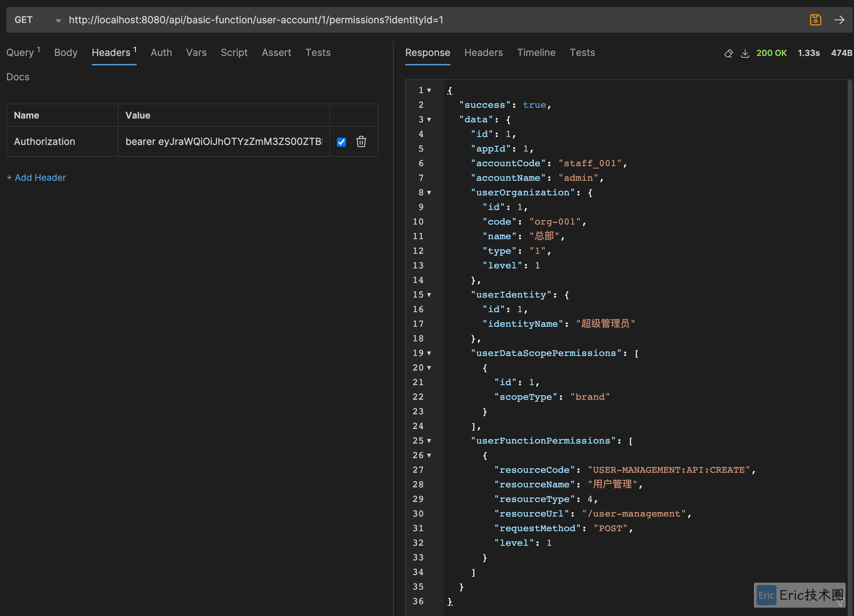Screen dimensions: 854x616
Task: Click the 1.33s response time
Action: tap(809, 53)
